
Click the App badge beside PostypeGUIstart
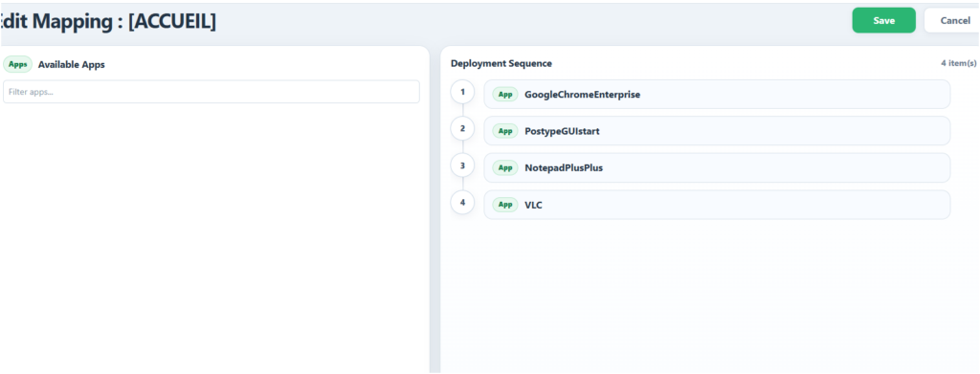click(505, 131)
